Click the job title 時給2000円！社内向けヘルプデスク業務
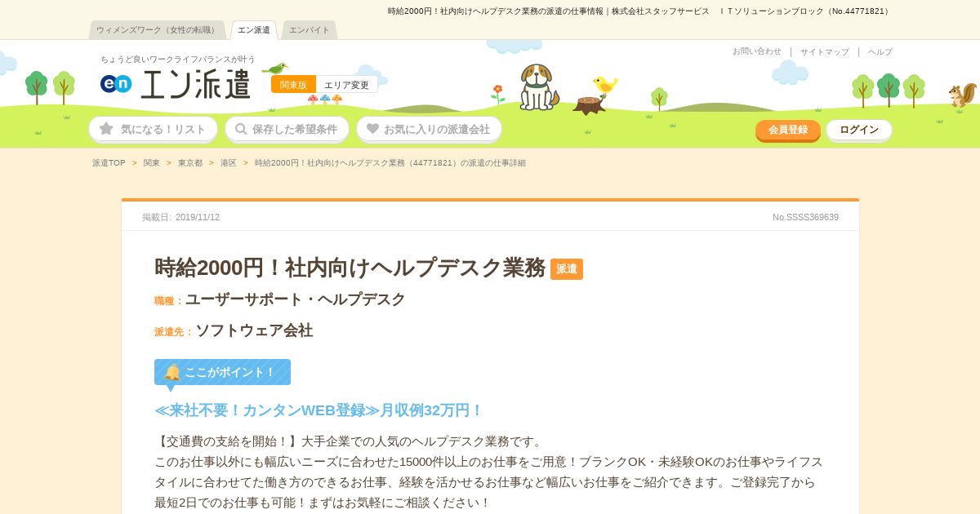The width and height of the screenshot is (980, 514). point(350,268)
